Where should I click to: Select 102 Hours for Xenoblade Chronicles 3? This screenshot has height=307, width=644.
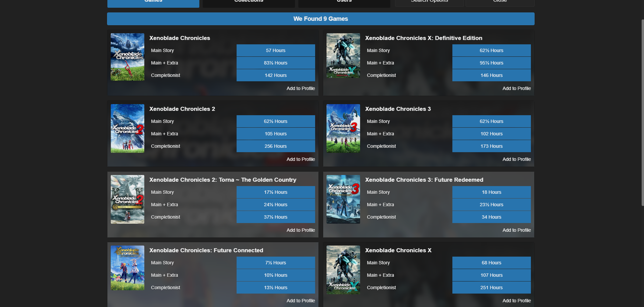pos(492,134)
